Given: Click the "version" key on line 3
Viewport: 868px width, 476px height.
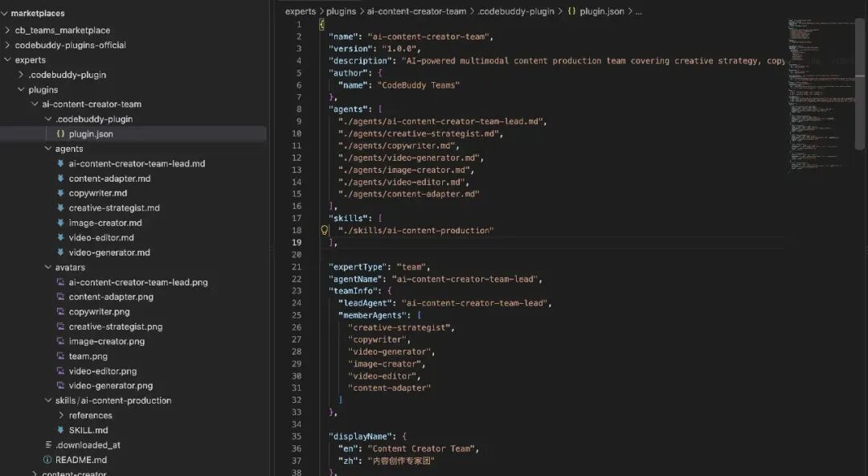Looking at the screenshot, I should click(x=352, y=48).
